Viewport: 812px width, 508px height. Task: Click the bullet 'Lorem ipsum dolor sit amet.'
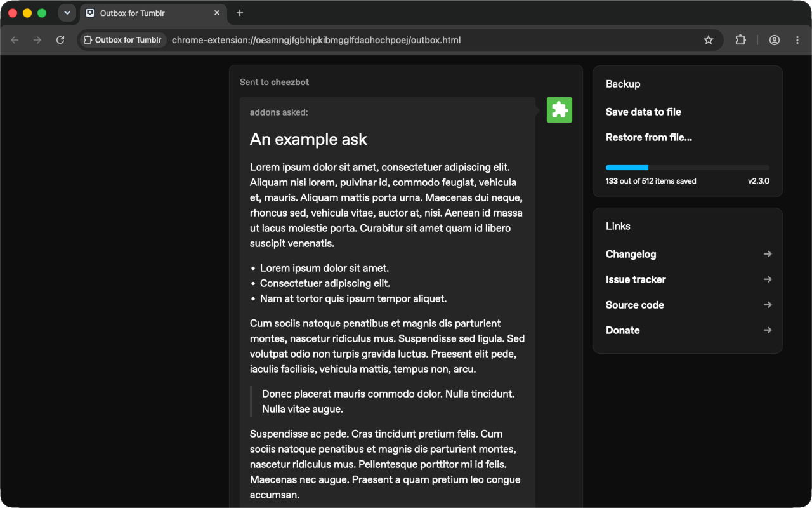coord(324,268)
